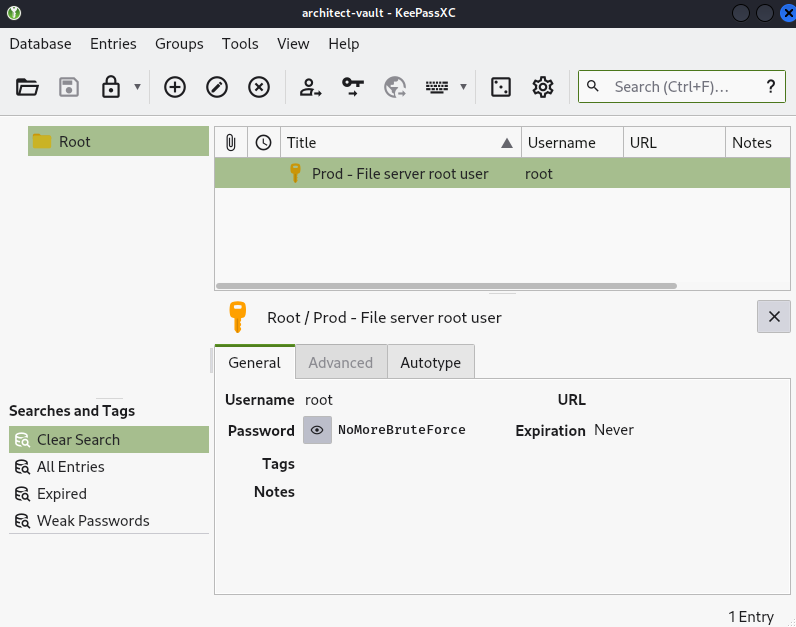Click the Delete Entry X icon
Screen dimensions: 796x627
[x=259, y=87]
